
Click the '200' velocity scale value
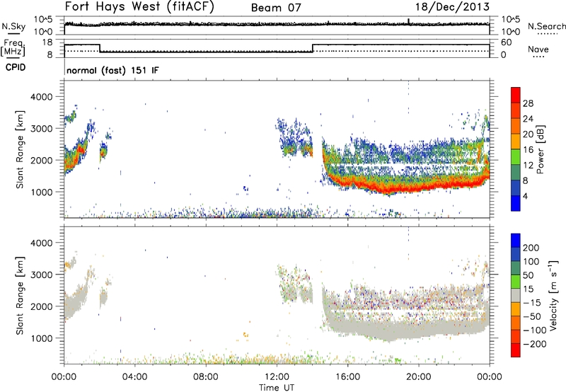click(x=531, y=248)
